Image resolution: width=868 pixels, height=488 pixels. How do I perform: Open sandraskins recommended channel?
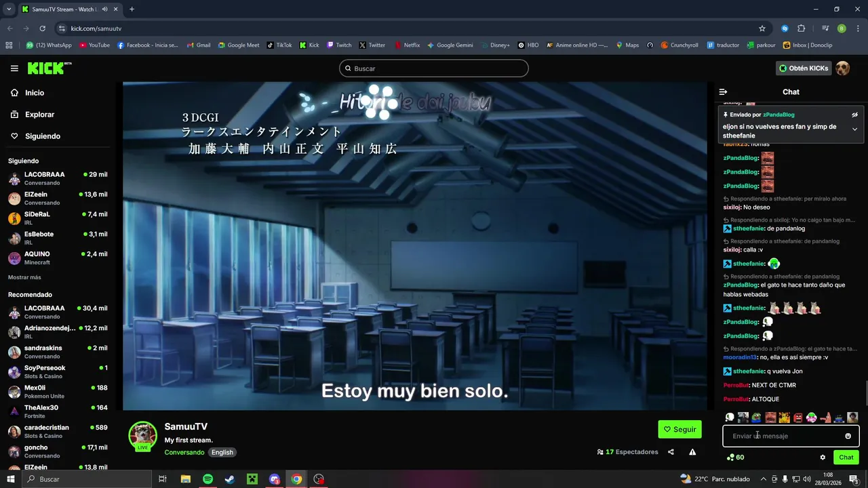(58, 352)
